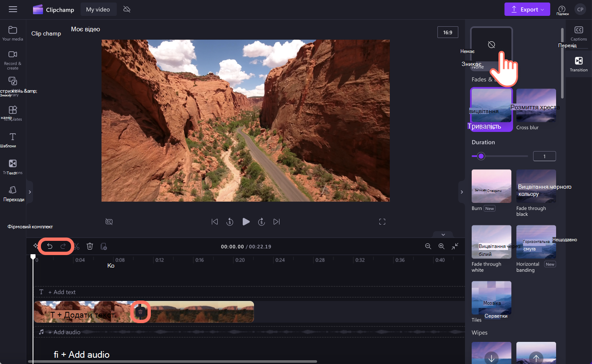The image size is (592, 364).
Task: Rewind five seconds
Action: (230, 222)
